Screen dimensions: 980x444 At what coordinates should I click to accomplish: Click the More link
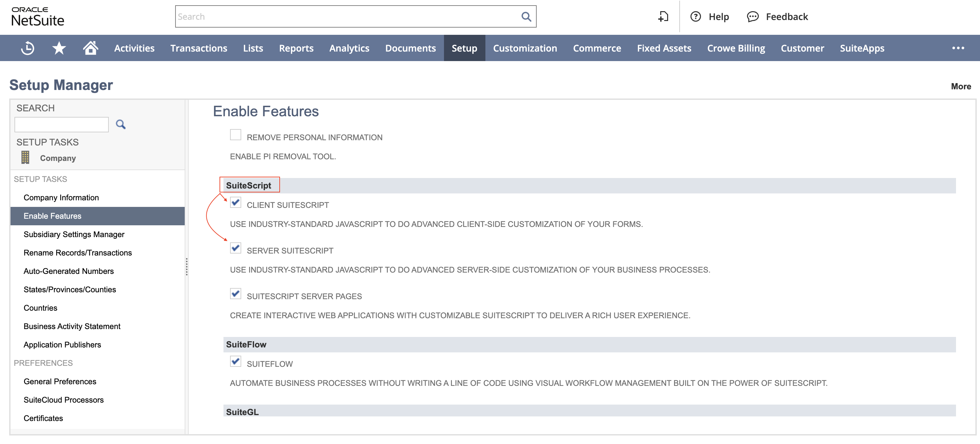961,86
